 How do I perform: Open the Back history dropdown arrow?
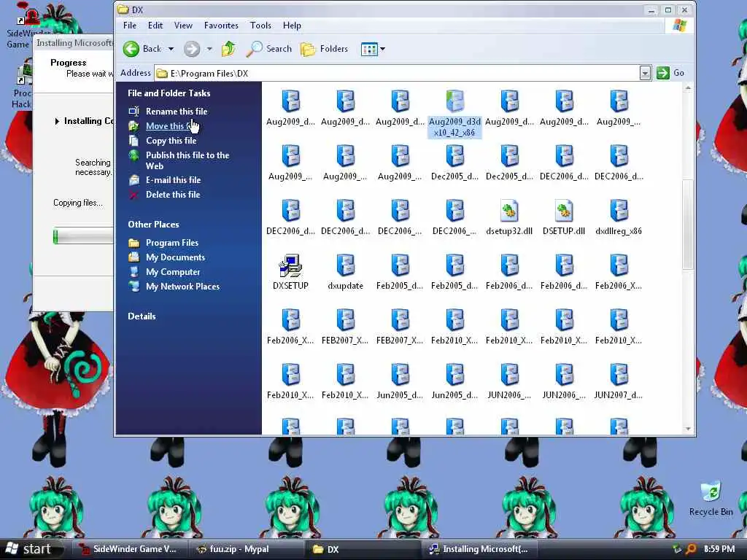(171, 49)
